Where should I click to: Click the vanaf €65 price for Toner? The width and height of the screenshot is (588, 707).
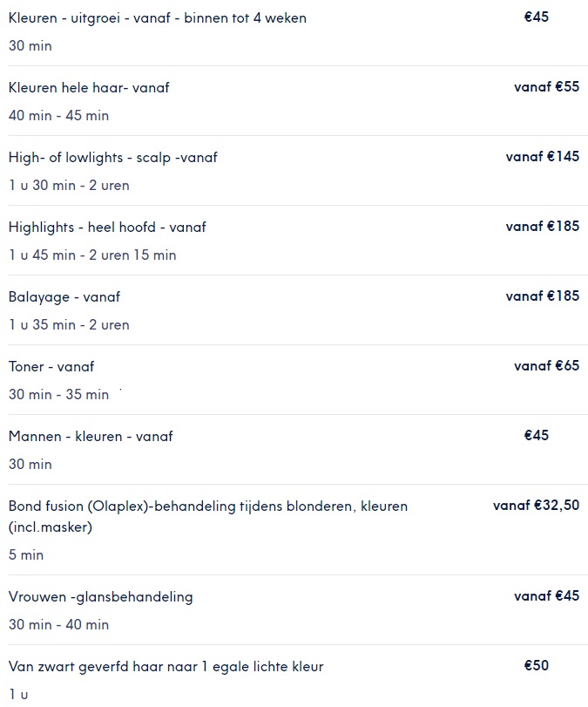coord(546,365)
